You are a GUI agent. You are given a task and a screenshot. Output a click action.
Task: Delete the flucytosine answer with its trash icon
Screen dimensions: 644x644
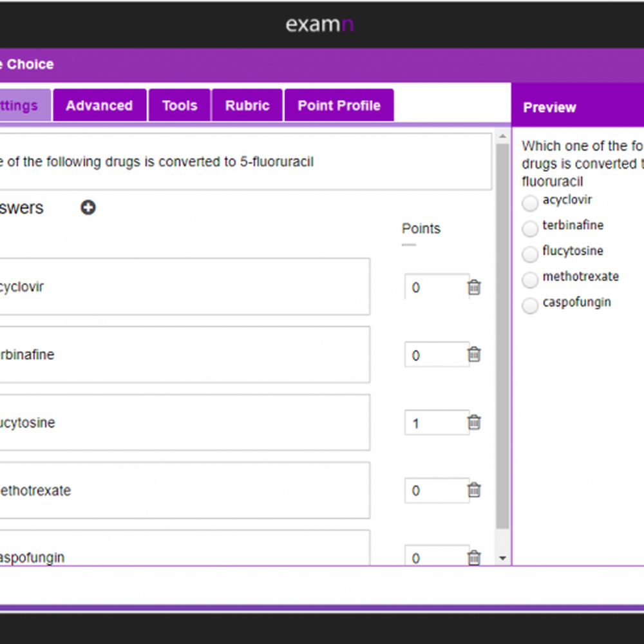[x=474, y=422]
